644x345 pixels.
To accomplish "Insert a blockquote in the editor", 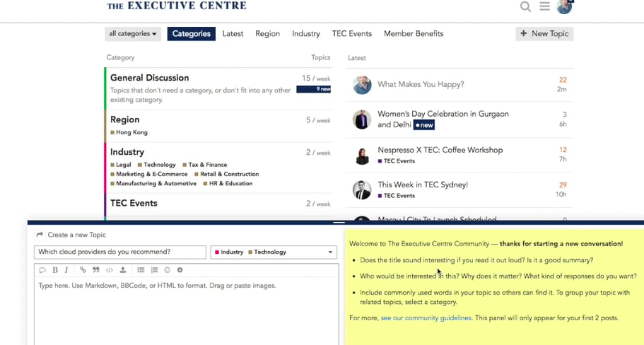I will 96,270.
